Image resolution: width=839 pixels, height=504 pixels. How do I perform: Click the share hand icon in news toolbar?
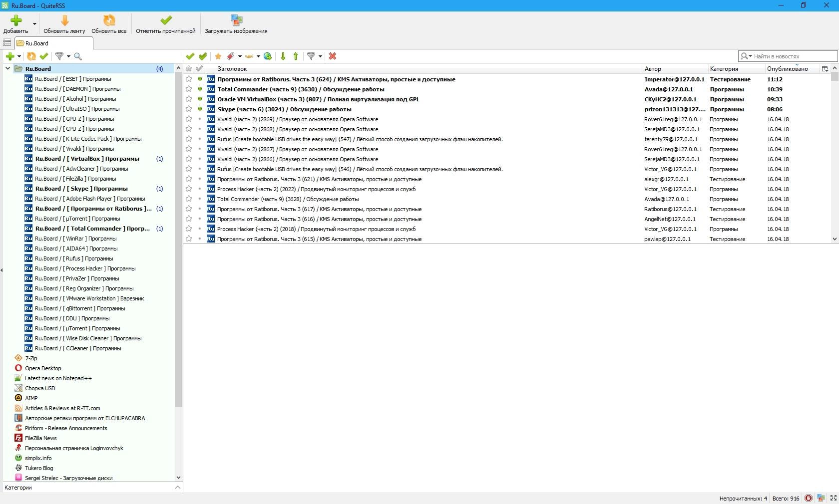coord(249,56)
